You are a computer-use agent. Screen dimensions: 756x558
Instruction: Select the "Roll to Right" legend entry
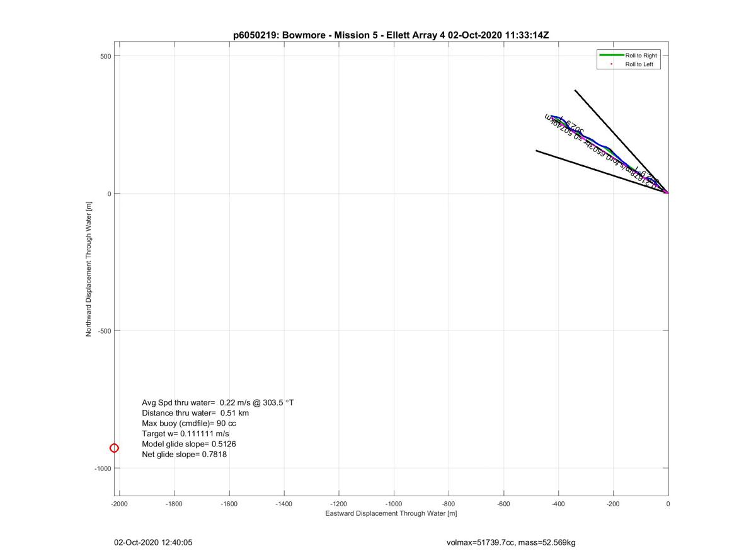(x=641, y=55)
